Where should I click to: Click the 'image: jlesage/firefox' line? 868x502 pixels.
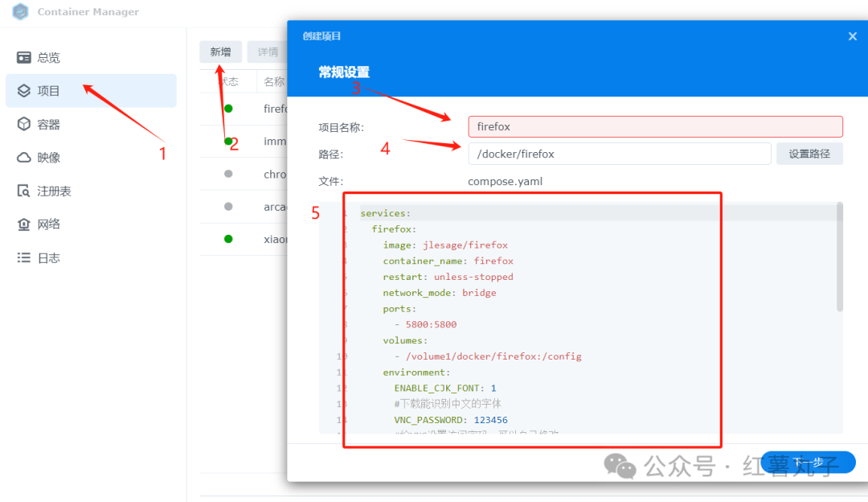pos(445,245)
